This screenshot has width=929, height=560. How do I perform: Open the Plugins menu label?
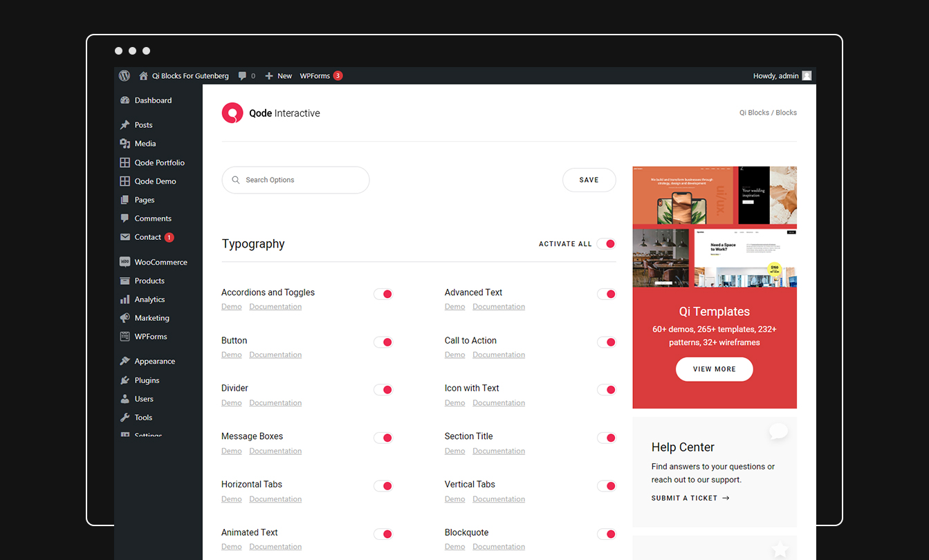pyautogui.click(x=147, y=380)
